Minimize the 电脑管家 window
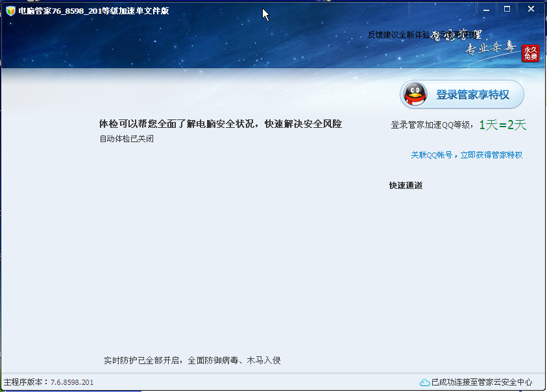The height and width of the screenshot is (392, 547). coord(486,10)
